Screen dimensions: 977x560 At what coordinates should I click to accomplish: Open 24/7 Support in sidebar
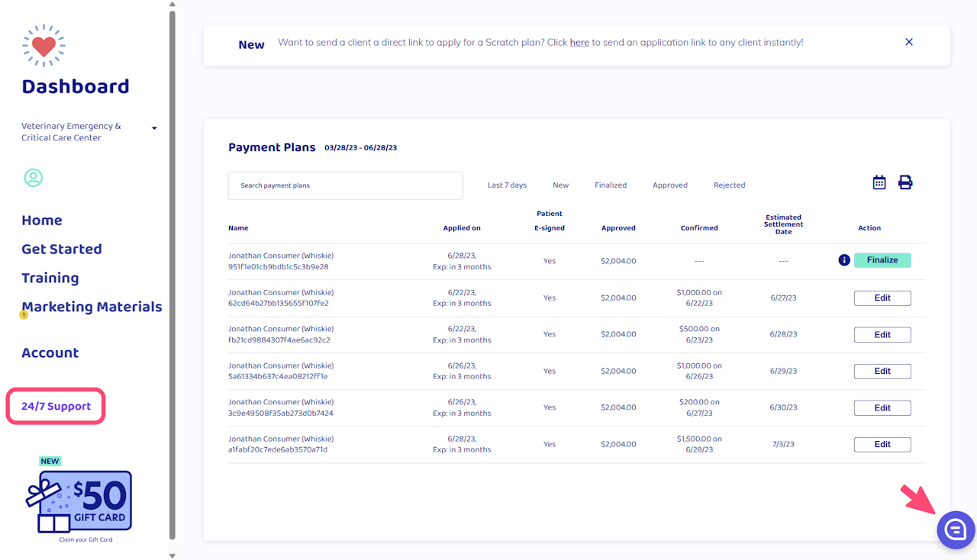coord(56,406)
